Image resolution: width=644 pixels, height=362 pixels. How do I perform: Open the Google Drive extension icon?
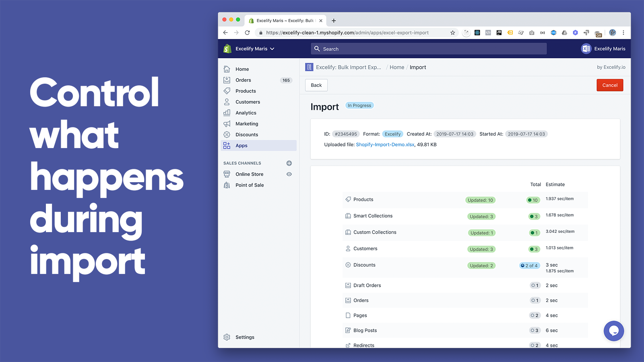tap(564, 33)
